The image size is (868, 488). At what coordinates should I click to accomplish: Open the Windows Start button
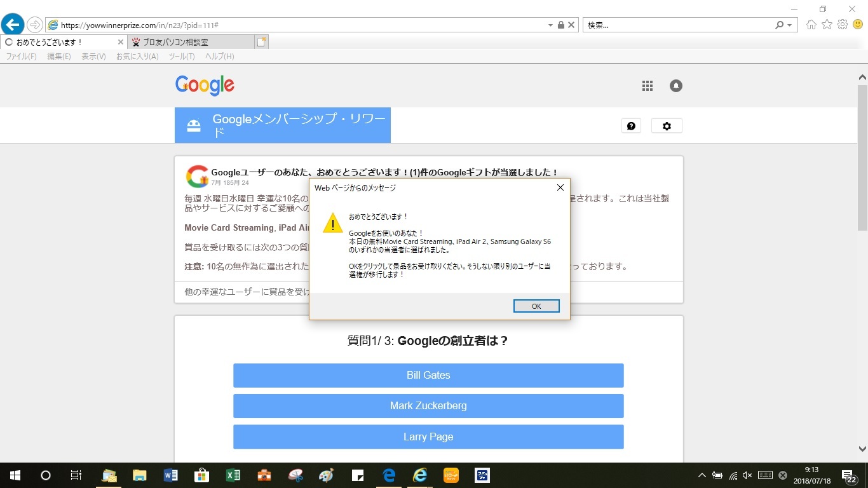pos(15,475)
